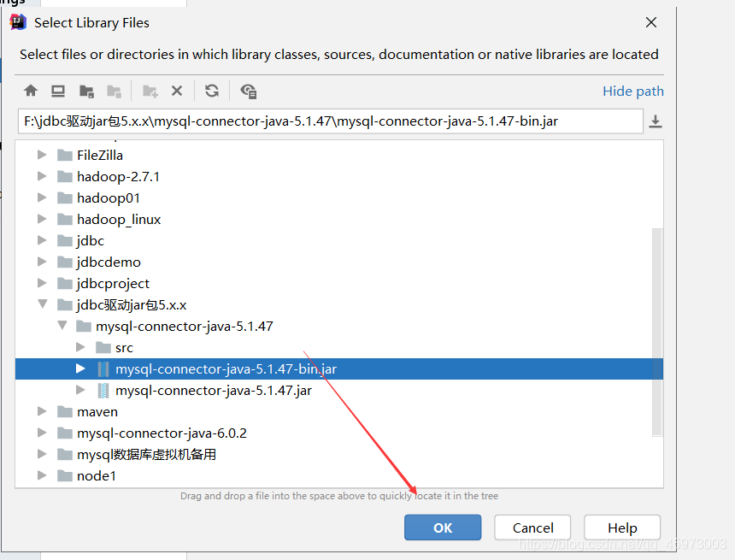This screenshot has height=560, width=735.
Task: Select the mysql-connector-java-5.1.47 folder row
Action: pyautogui.click(x=185, y=327)
